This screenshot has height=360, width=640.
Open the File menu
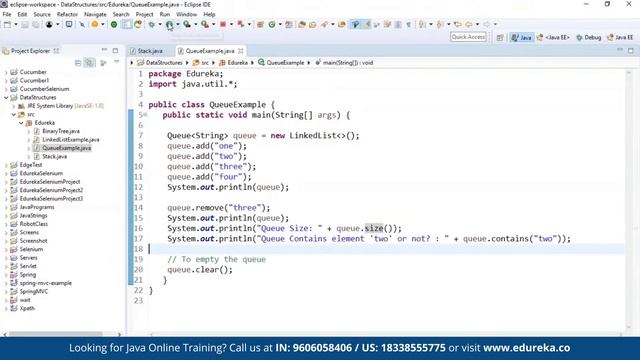[x=7, y=14]
